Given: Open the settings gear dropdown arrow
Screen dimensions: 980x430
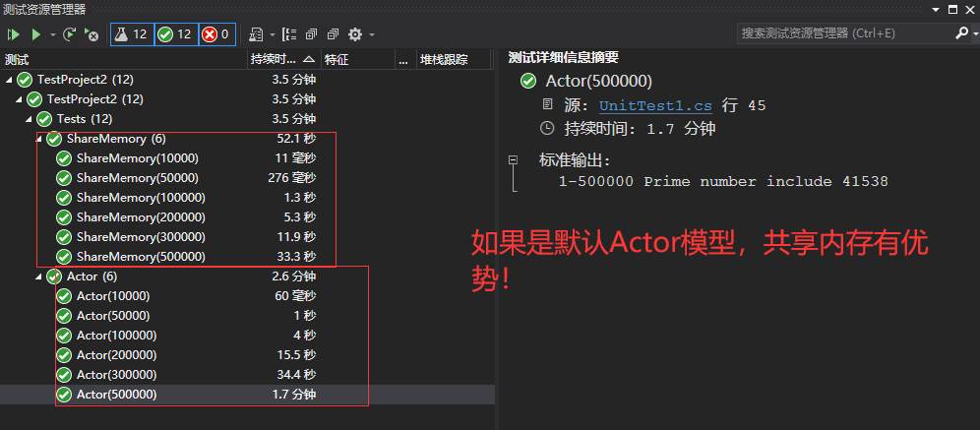Looking at the screenshot, I should click(x=372, y=34).
